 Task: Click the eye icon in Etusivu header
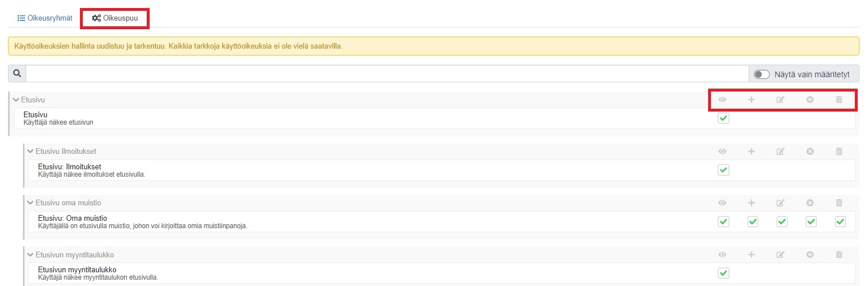pyautogui.click(x=722, y=100)
